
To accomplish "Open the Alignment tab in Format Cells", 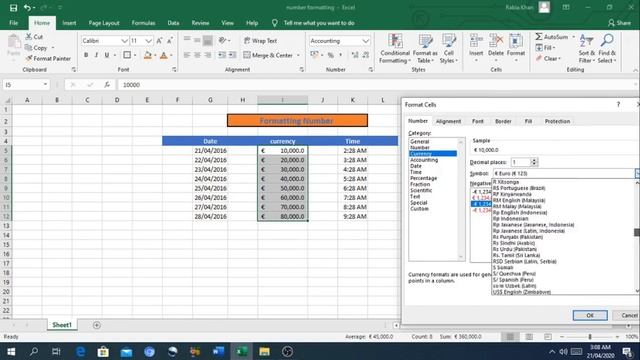I will 448,121.
